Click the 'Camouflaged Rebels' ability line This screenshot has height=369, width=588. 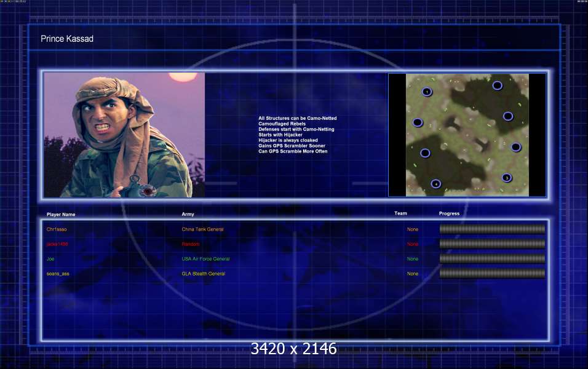(x=282, y=124)
